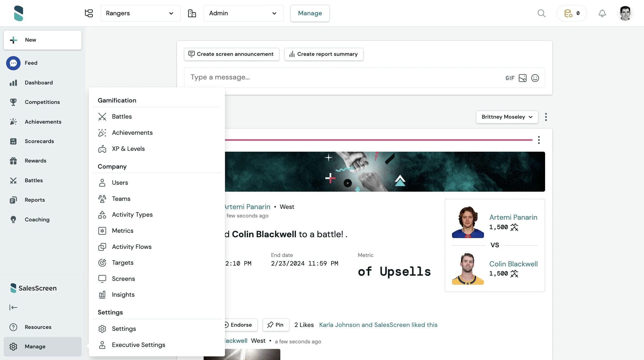Focus the Type a message field
This screenshot has width=644, height=360.
tap(345, 77)
